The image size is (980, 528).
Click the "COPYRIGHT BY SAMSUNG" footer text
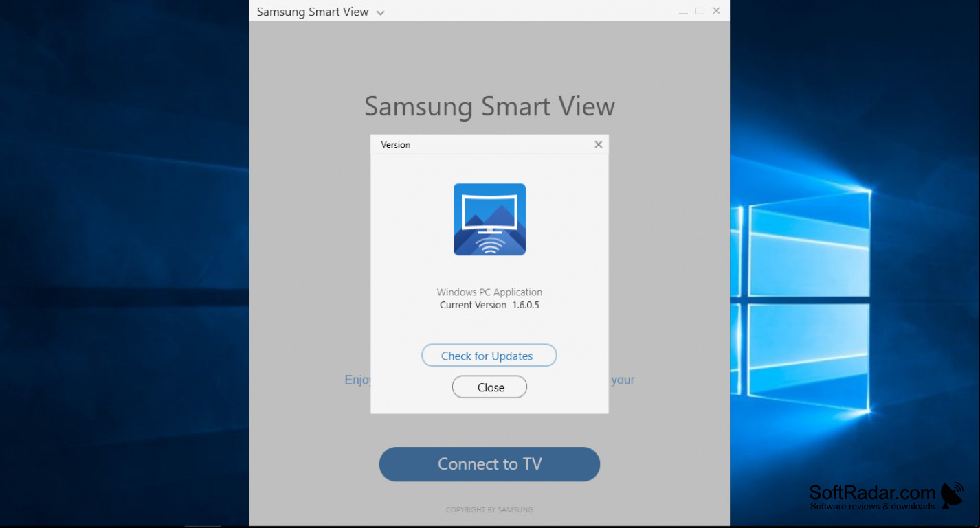coord(489,509)
